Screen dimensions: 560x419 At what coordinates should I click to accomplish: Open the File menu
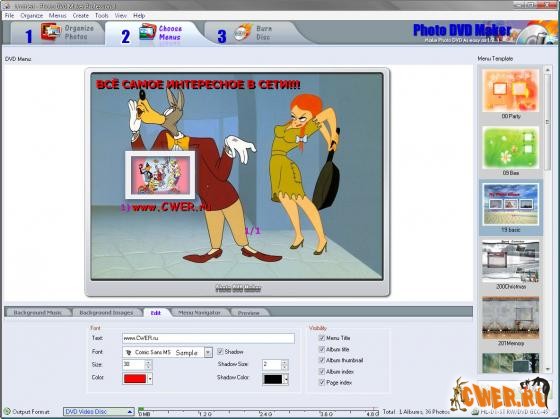(x=9, y=16)
